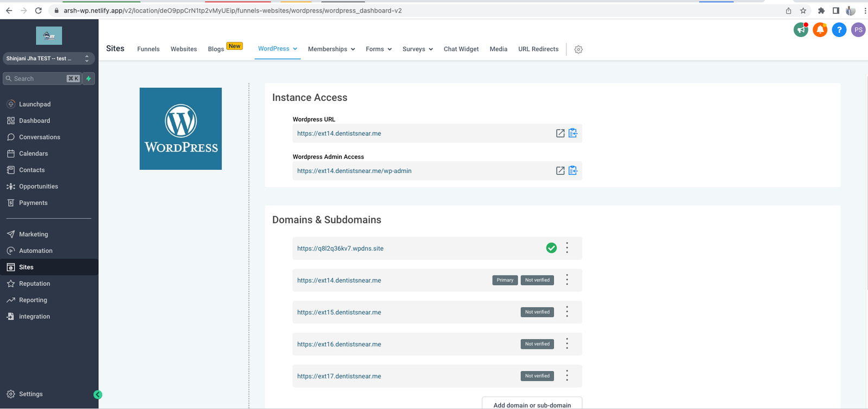Collapse the sidebar with green arrow
Screen dimensions: 868x409
click(98, 395)
